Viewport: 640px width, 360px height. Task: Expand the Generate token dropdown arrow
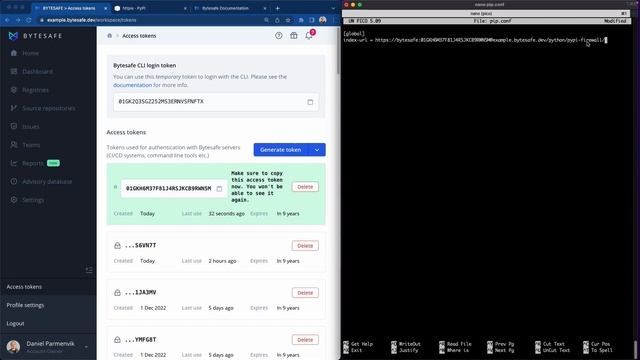pos(317,150)
